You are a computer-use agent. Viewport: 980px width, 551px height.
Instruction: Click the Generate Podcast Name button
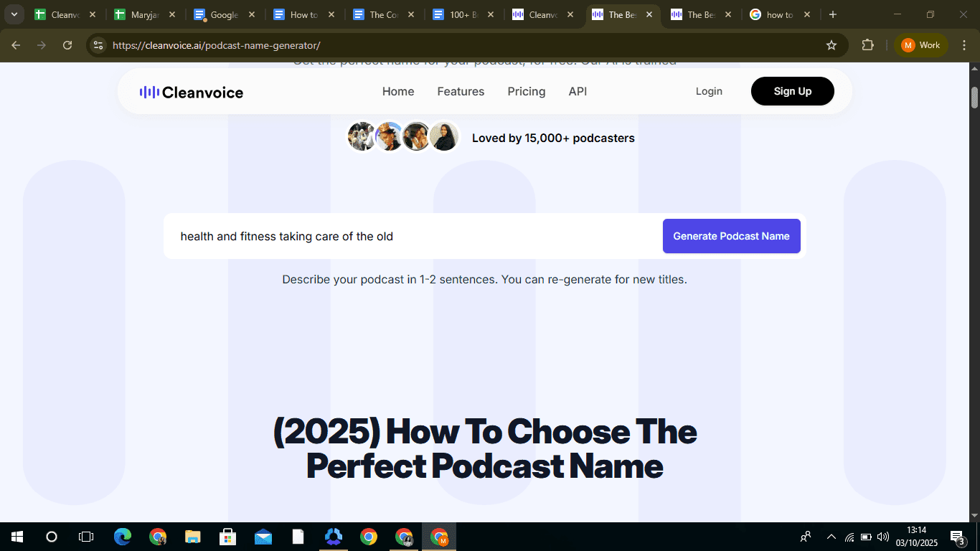point(731,236)
